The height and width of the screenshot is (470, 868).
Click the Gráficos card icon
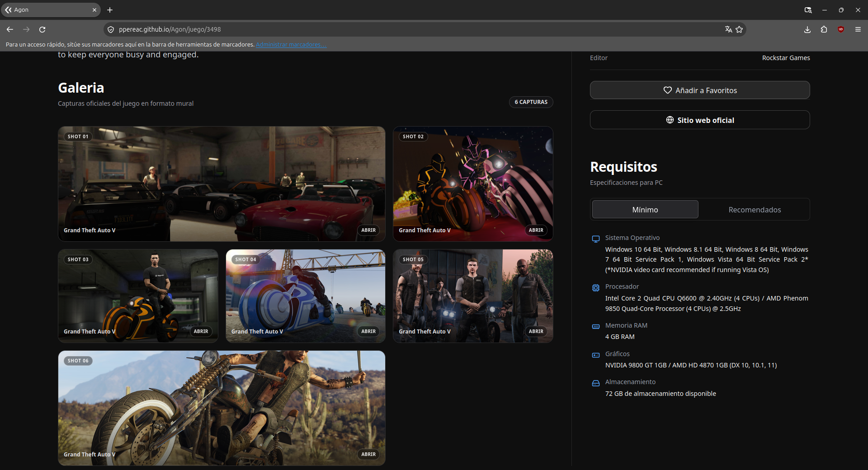click(x=596, y=355)
